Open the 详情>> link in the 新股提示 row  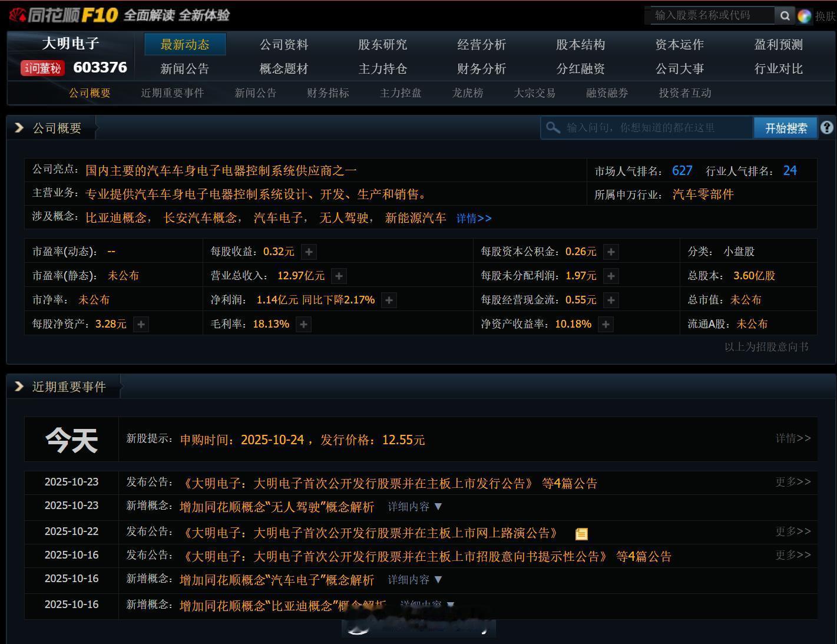(x=793, y=438)
